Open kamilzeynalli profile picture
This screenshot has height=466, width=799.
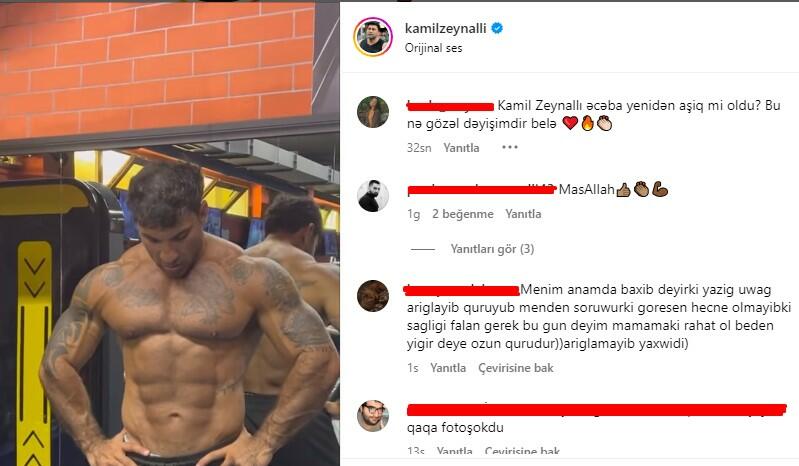click(x=373, y=37)
